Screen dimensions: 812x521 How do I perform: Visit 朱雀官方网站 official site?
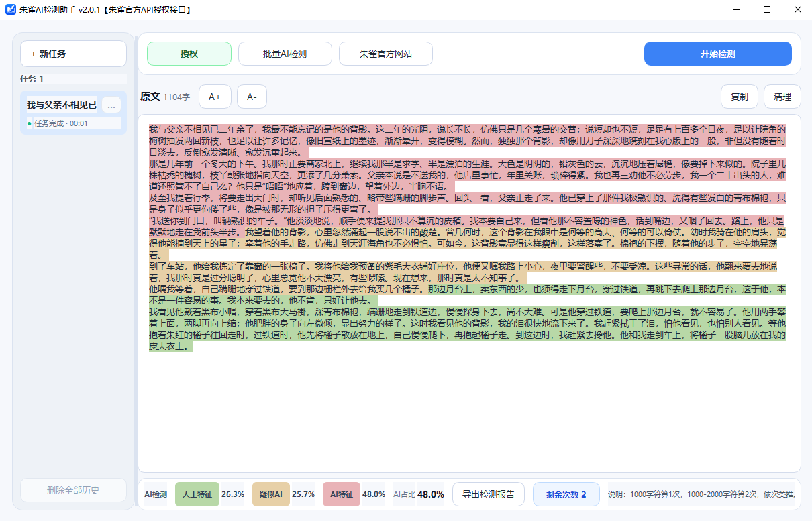pos(386,54)
